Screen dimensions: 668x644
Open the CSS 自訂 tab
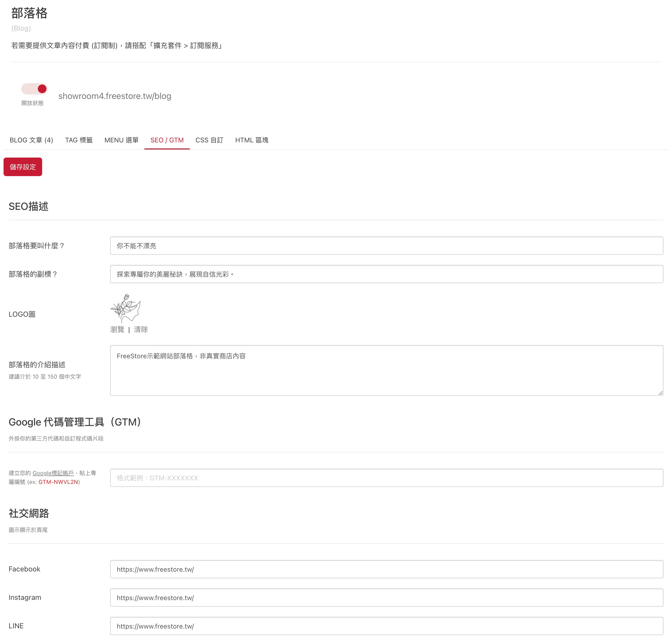point(209,140)
